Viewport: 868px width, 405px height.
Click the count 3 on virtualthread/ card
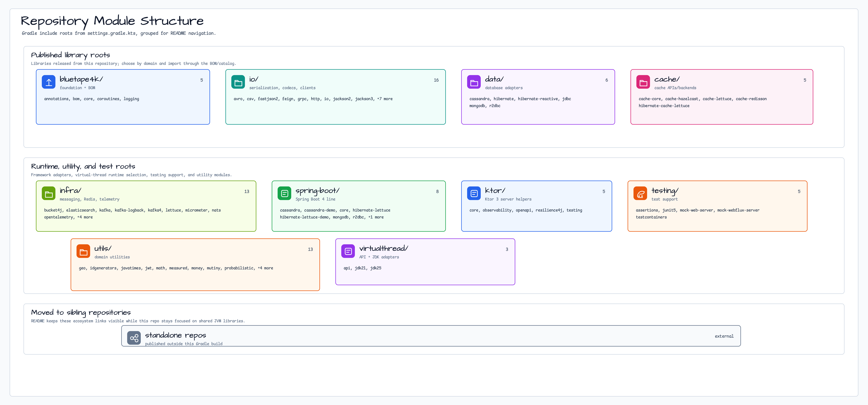tap(507, 249)
